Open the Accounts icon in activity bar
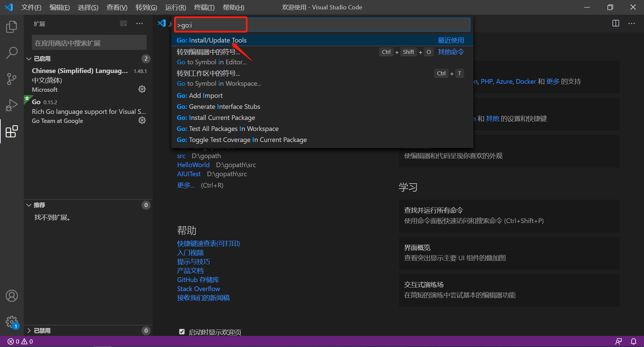 coord(12,296)
